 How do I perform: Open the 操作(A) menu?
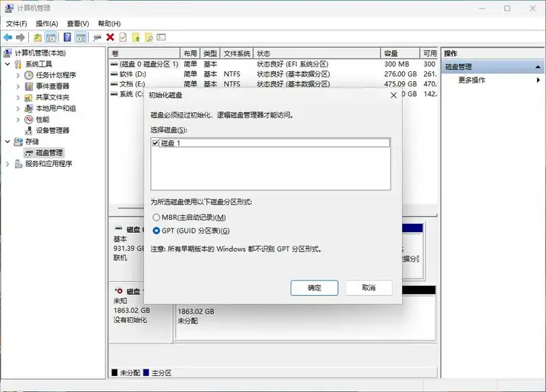[x=47, y=24]
